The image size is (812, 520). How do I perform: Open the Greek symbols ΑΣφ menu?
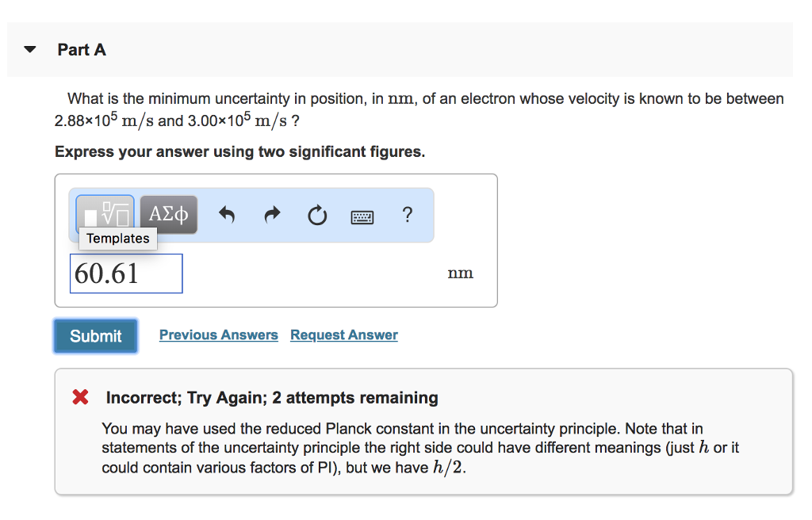click(168, 214)
